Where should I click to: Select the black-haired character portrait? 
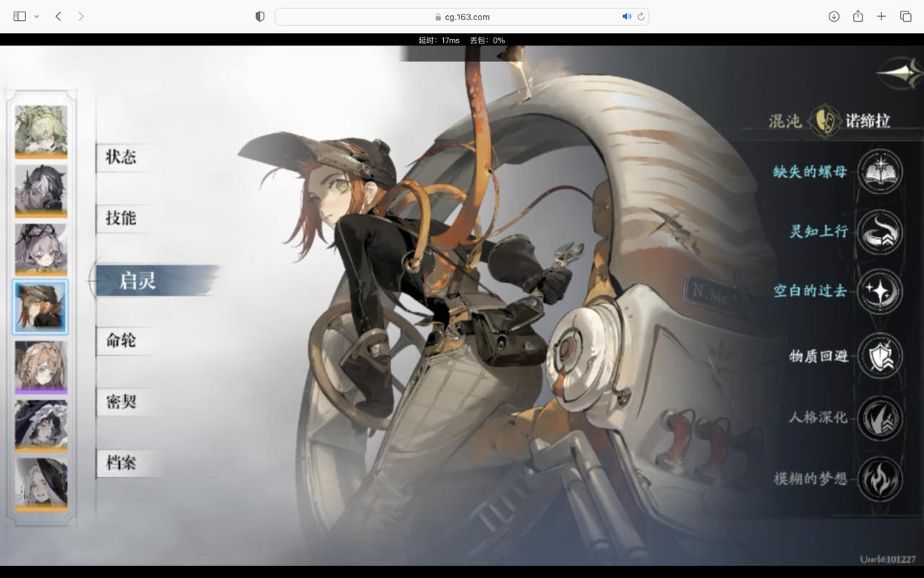point(41,191)
